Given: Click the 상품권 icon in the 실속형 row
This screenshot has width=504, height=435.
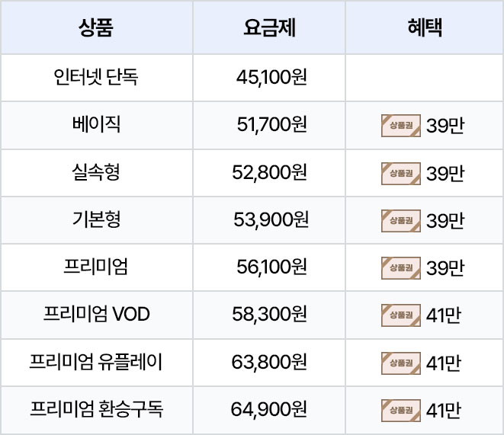Looking at the screenshot, I should (401, 174).
